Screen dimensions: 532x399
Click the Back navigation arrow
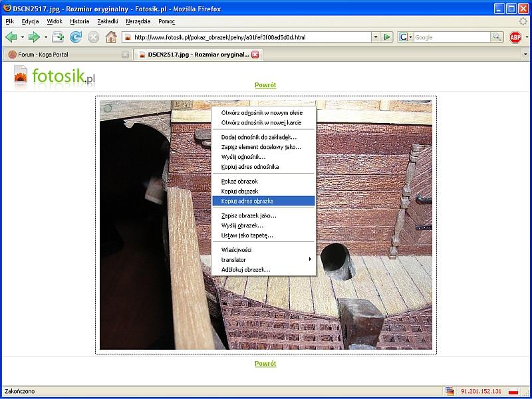pos(11,37)
